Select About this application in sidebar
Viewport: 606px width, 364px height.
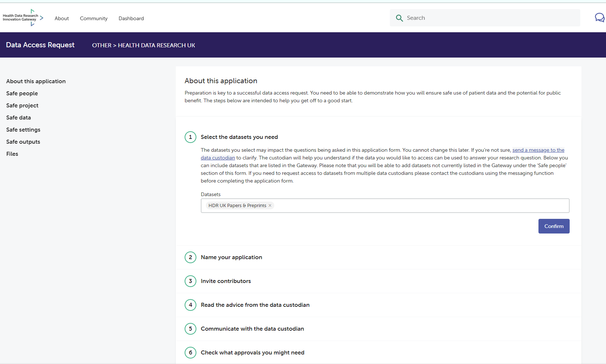[x=36, y=81]
